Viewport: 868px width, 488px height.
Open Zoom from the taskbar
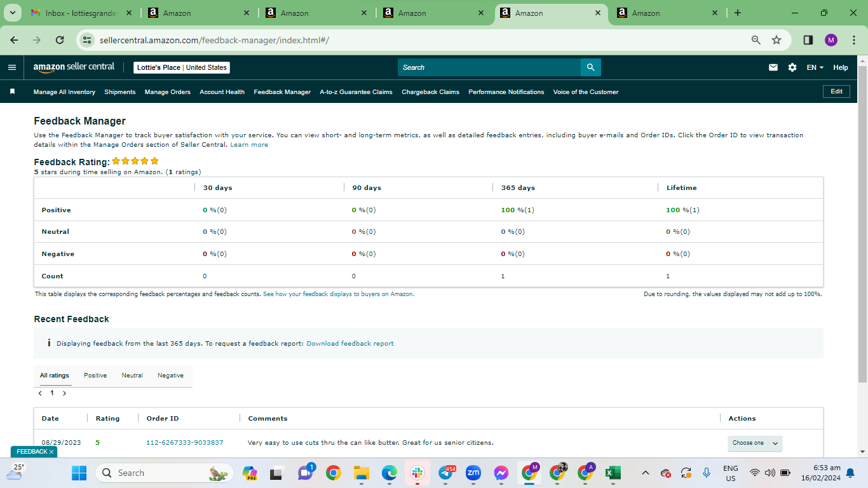pyautogui.click(x=473, y=473)
